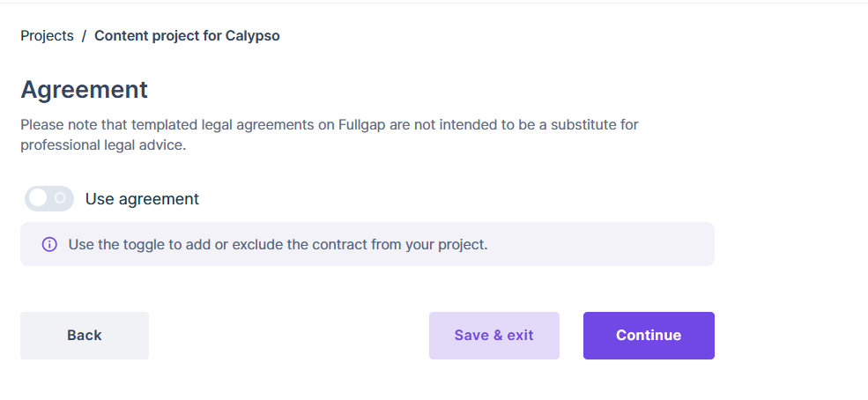The width and height of the screenshot is (868, 400).
Task: Click the white knob of the agreement toggle
Action: 38,198
